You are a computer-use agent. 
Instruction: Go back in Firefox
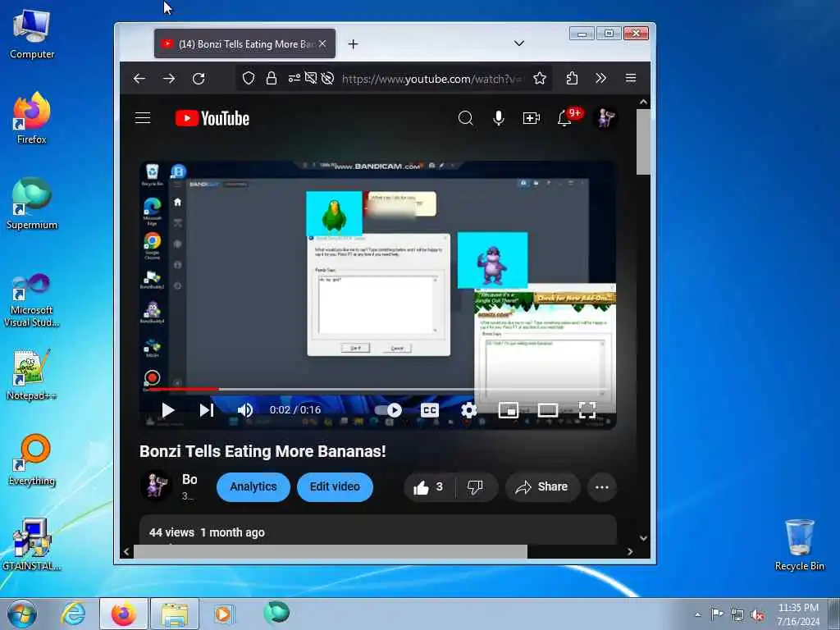coord(139,79)
